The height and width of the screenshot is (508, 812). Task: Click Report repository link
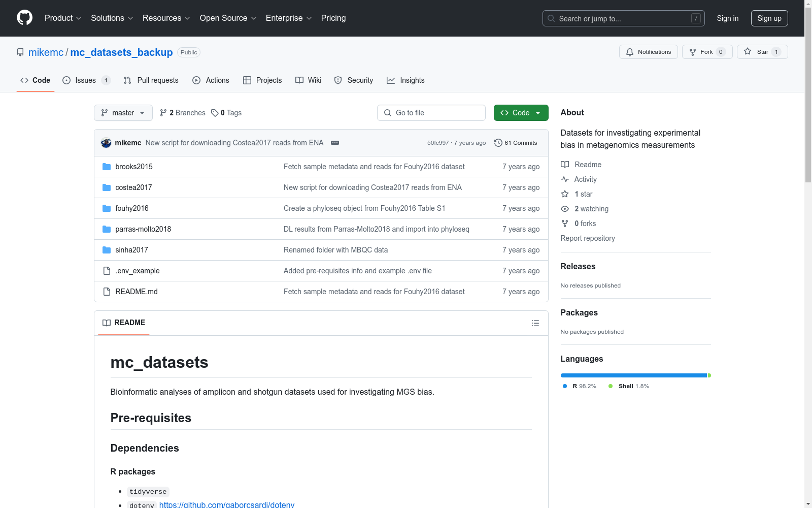(x=588, y=238)
